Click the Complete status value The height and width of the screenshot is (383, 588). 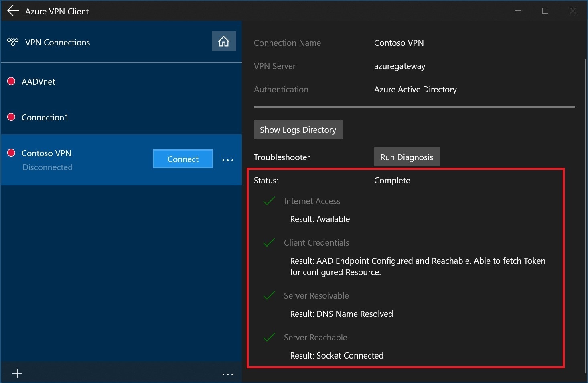(392, 180)
